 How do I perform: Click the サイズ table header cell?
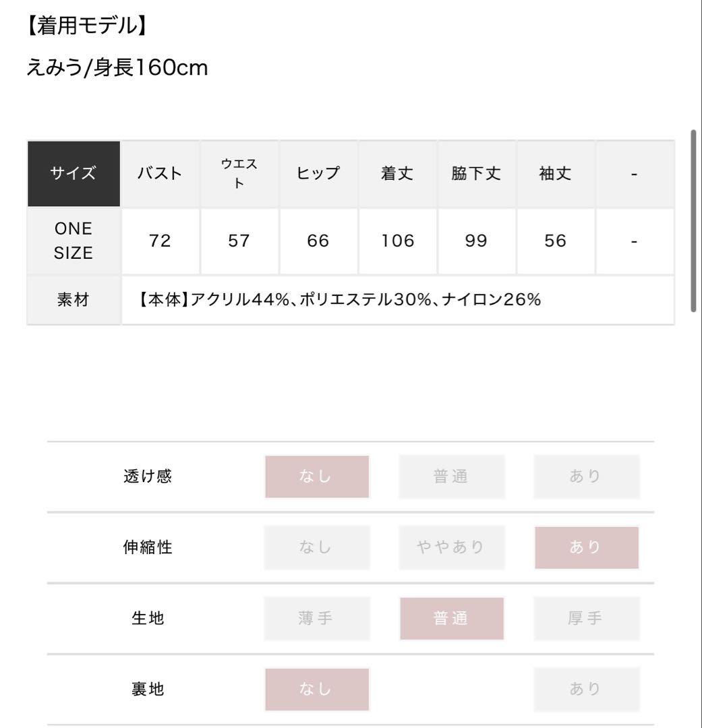click(x=74, y=174)
